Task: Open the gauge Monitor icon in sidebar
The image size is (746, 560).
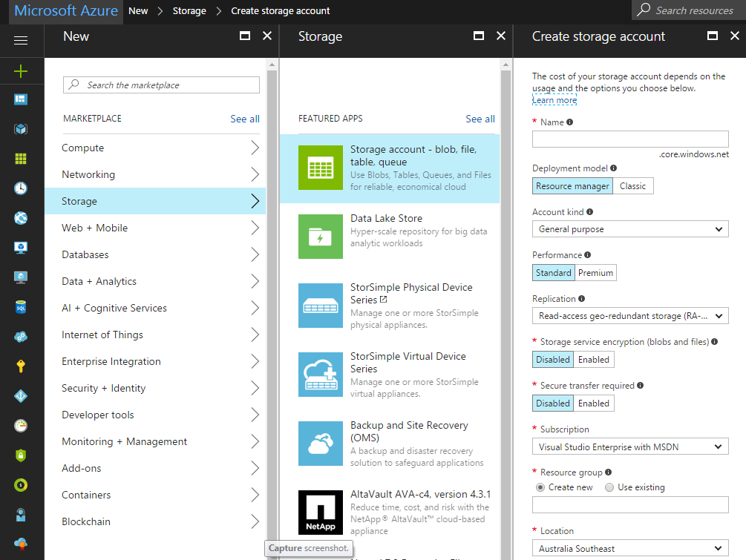Action: 21,426
